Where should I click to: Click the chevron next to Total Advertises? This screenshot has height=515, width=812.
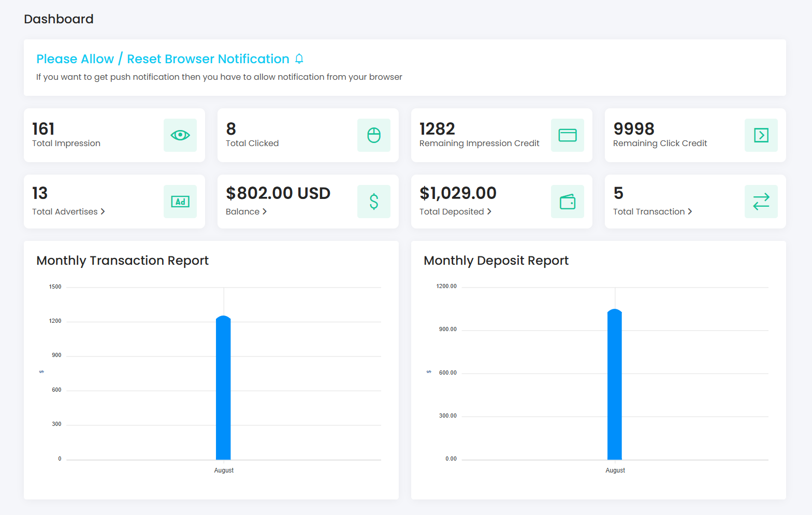(103, 211)
